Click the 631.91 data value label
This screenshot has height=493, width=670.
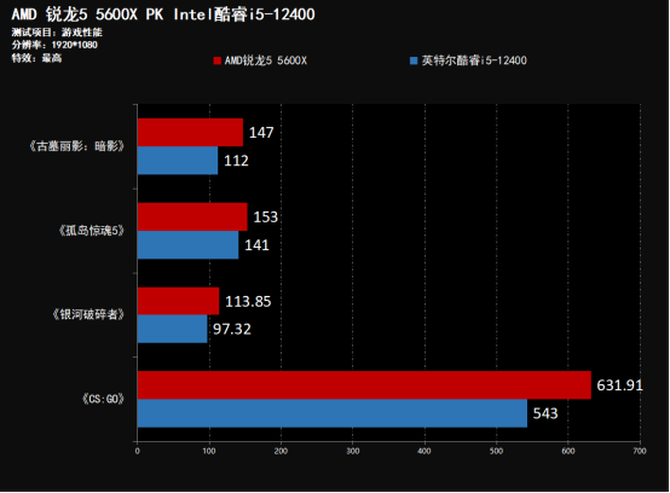coord(622,385)
